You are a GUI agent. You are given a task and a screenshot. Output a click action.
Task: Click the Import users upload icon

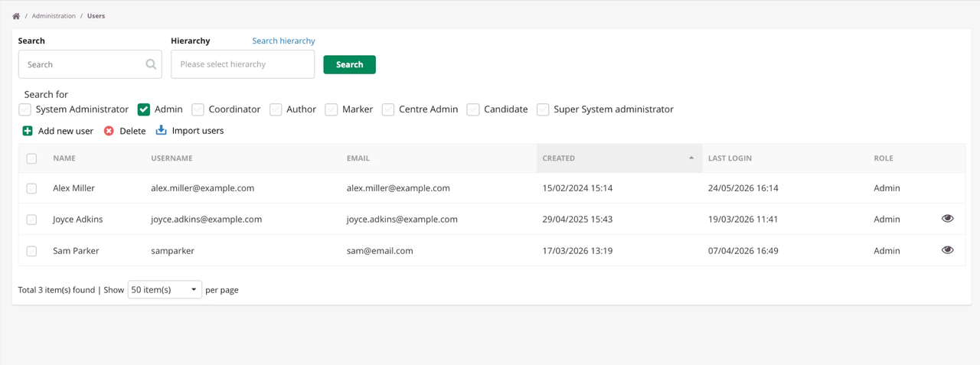[161, 130]
